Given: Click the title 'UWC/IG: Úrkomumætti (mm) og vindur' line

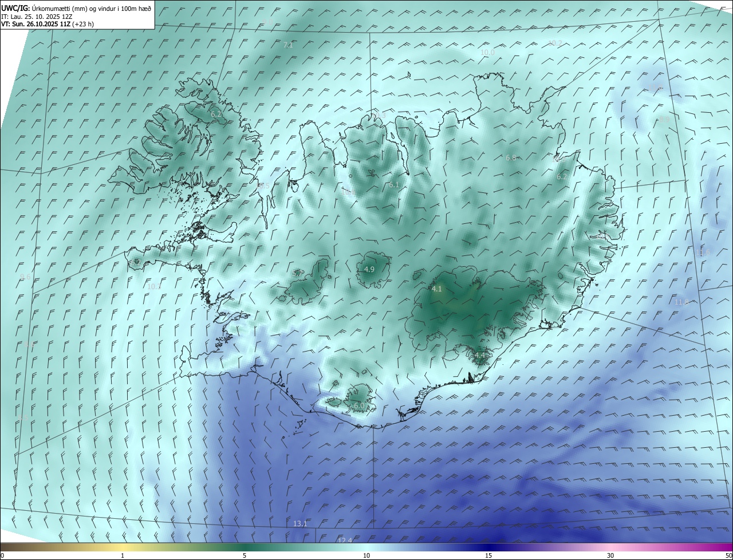Looking at the screenshot, I should click(76, 8).
